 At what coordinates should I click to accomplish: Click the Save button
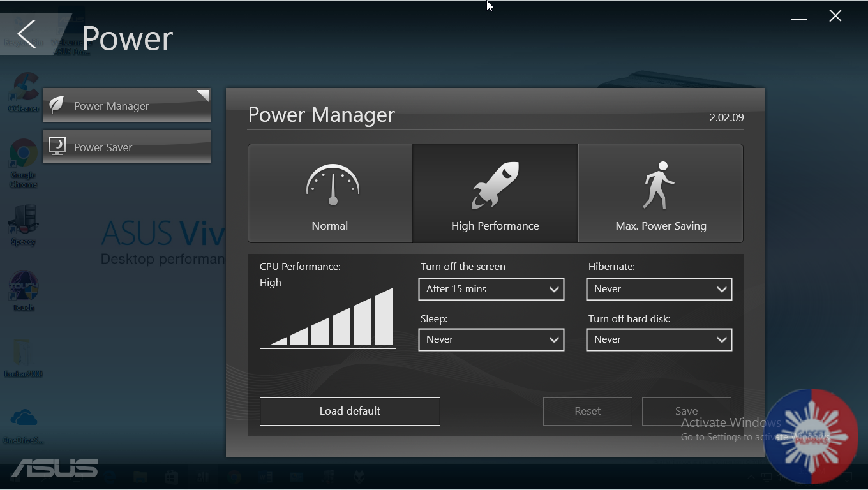pyautogui.click(x=687, y=411)
